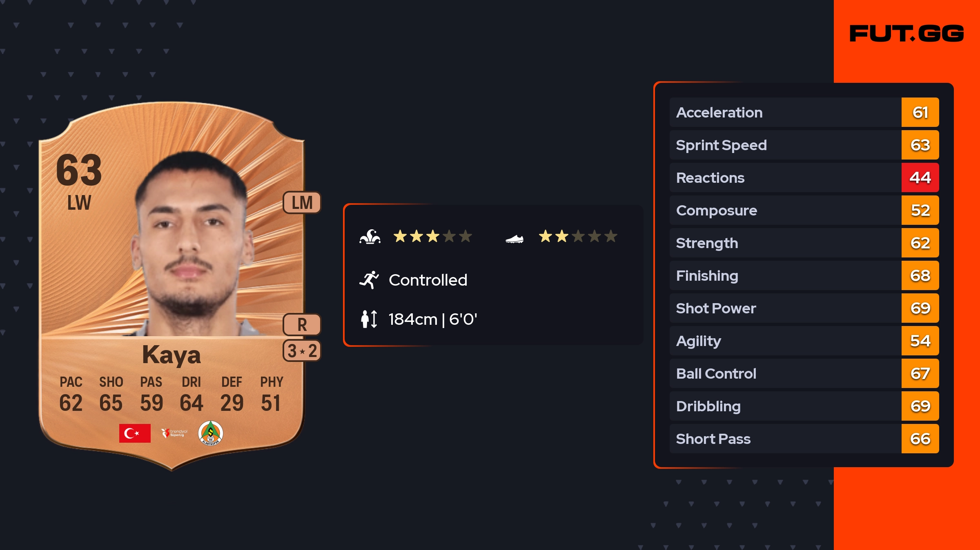Click the Shot Power stat row
Image resolution: width=980 pixels, height=550 pixels.
(785, 308)
